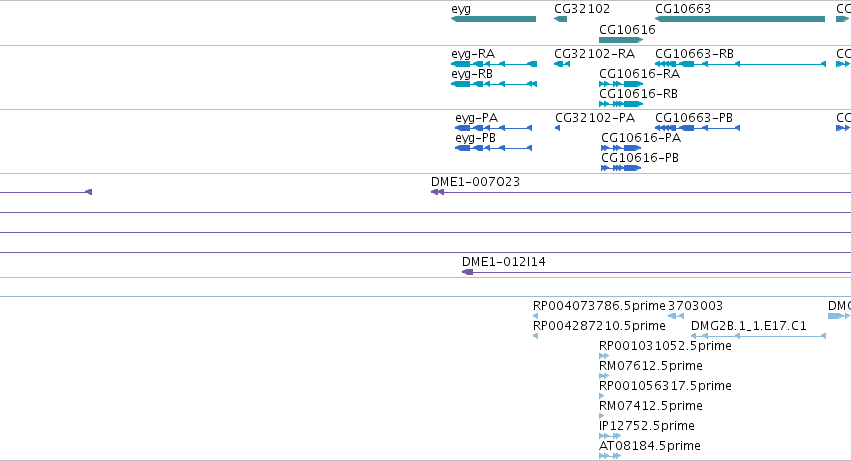The image size is (851, 461).
Task: Click the CG32102 gene label
Action: pos(582,9)
